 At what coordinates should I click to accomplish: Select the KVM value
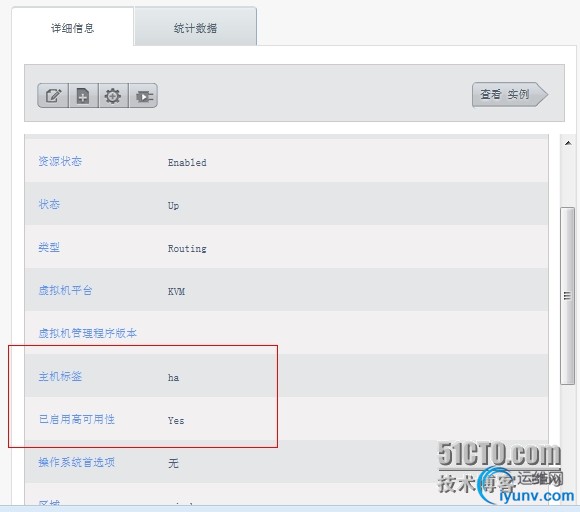[x=176, y=292]
